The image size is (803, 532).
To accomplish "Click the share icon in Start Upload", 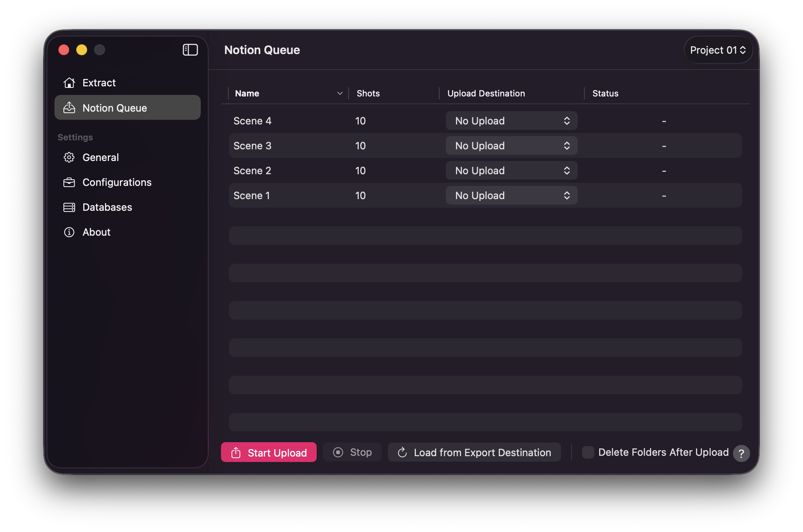I will (x=236, y=452).
